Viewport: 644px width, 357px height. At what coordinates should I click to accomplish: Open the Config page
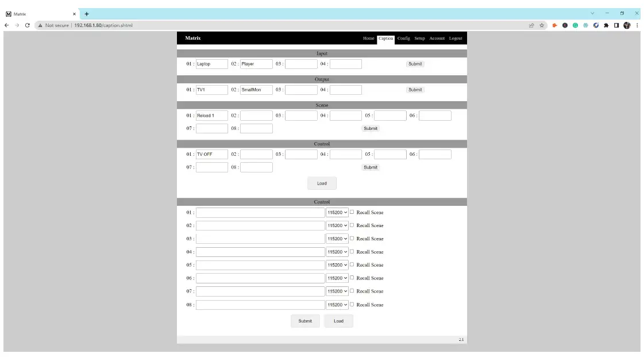403,38
